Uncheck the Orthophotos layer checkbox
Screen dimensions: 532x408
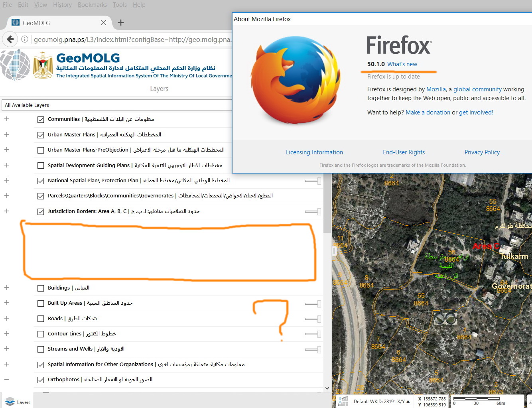(x=41, y=380)
